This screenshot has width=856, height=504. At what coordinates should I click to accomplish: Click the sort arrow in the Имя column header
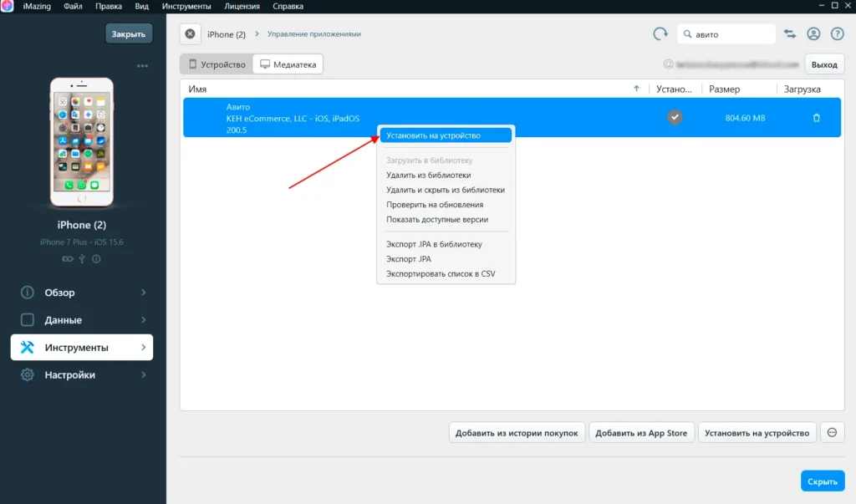[636, 89]
